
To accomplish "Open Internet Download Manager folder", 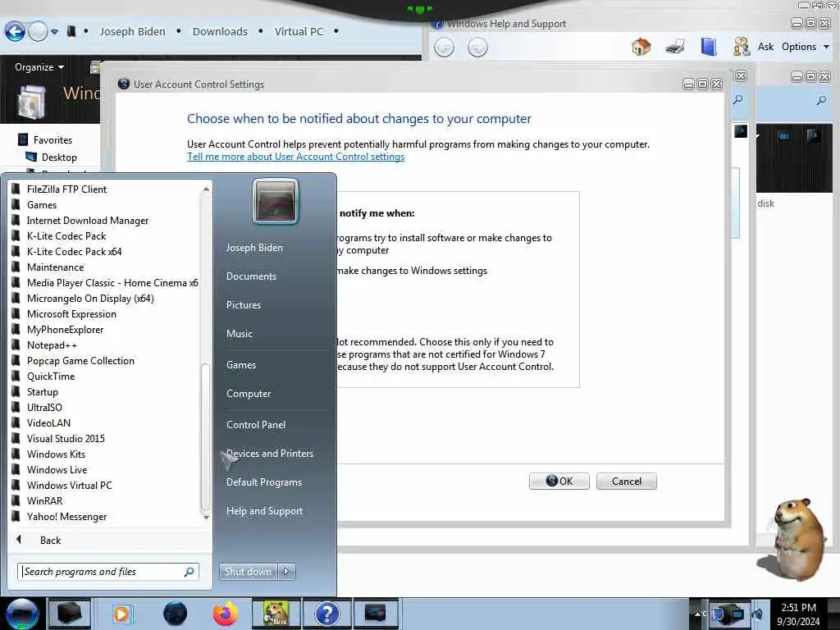I will [x=88, y=220].
